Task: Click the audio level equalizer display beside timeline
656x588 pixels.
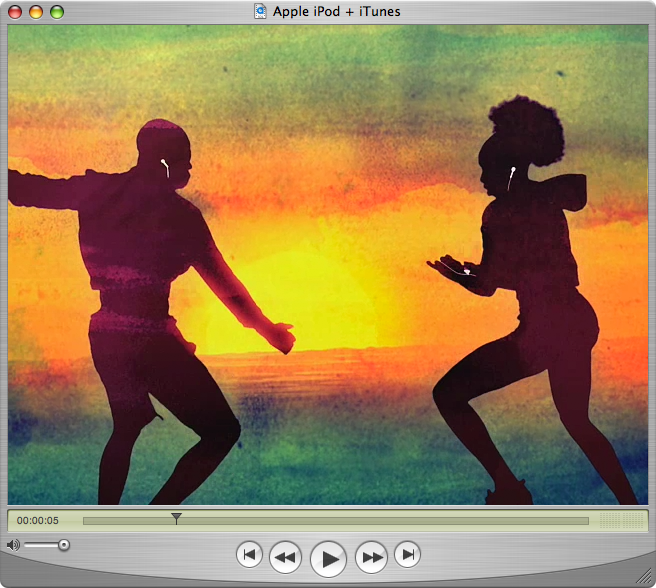Action: 622,521
